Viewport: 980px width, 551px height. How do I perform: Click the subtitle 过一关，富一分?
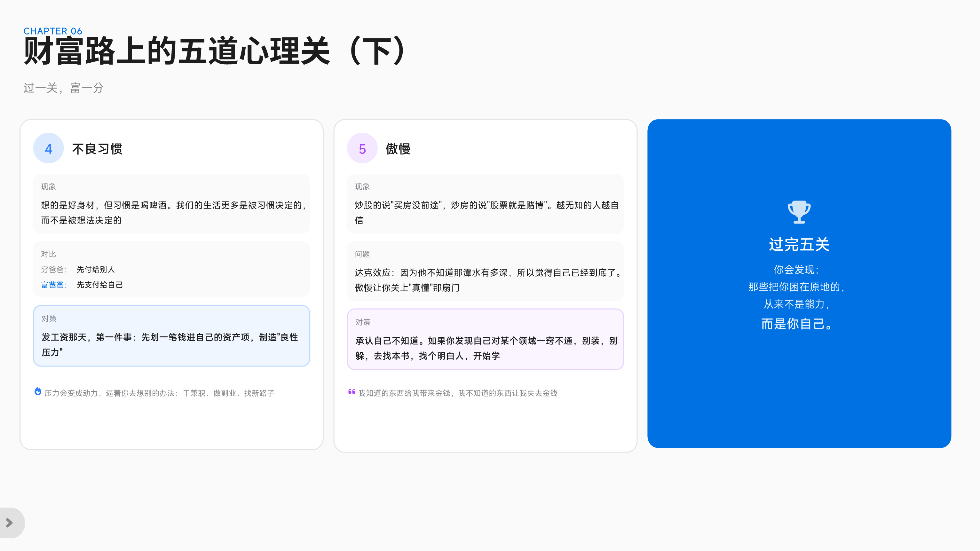pos(64,88)
